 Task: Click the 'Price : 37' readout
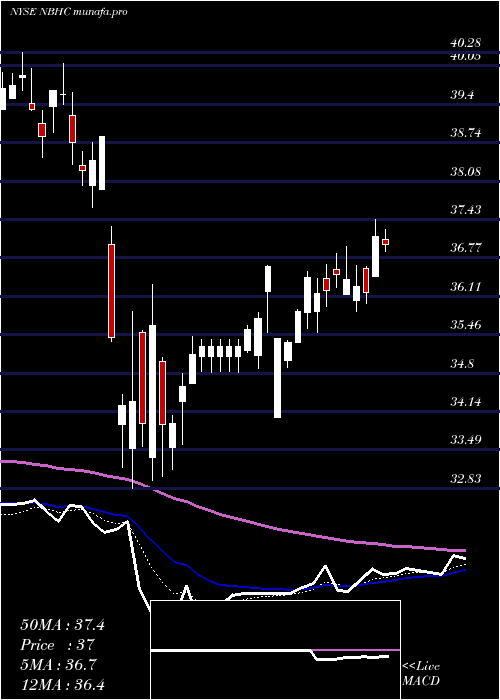58,645
